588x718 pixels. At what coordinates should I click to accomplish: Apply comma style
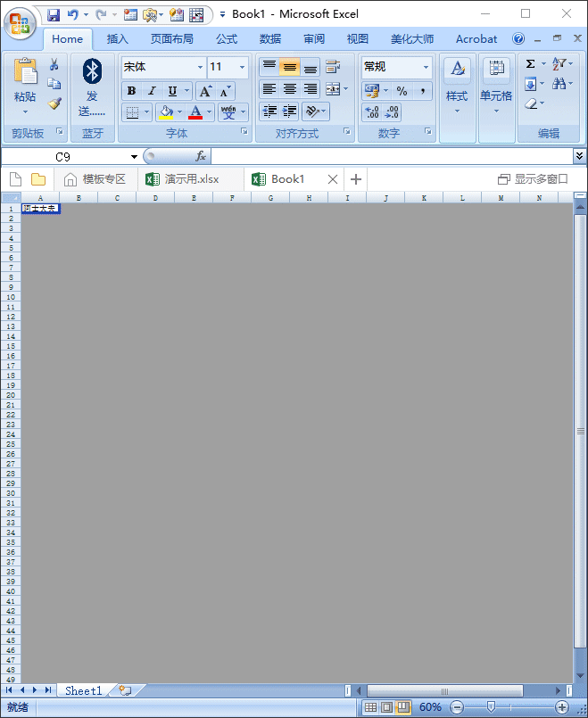(x=423, y=91)
